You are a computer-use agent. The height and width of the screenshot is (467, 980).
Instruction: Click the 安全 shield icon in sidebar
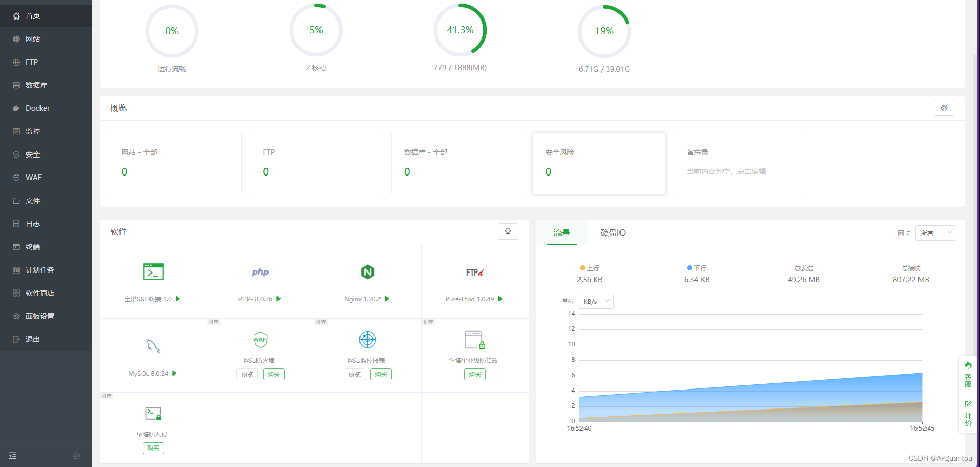click(x=16, y=154)
